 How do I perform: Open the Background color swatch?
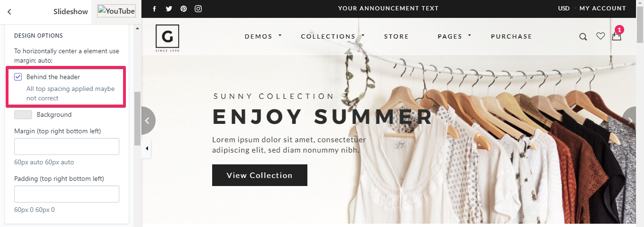point(23,114)
